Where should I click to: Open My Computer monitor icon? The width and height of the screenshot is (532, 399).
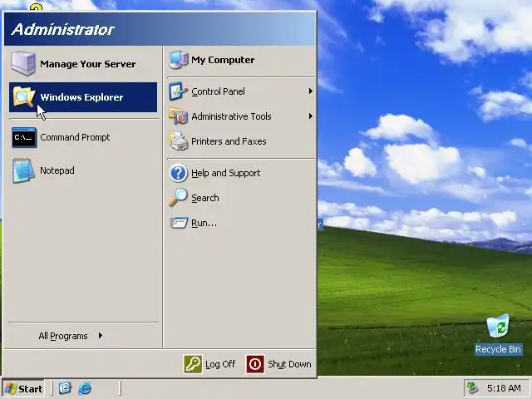click(179, 60)
